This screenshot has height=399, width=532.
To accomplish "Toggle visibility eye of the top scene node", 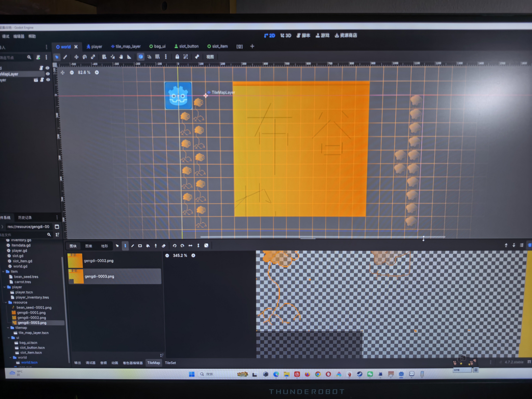I will tap(47, 68).
